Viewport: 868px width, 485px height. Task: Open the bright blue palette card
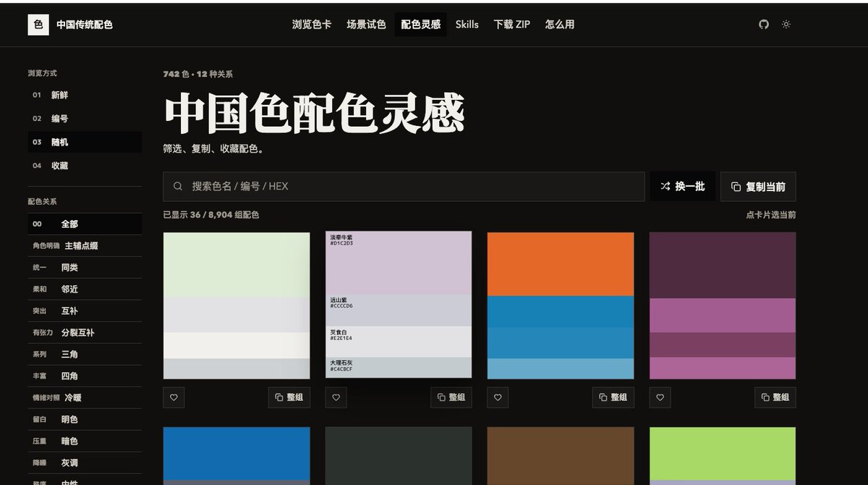(237, 455)
